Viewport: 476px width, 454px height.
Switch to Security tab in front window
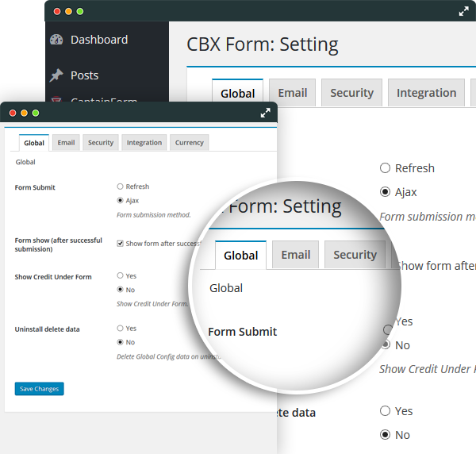point(101,142)
